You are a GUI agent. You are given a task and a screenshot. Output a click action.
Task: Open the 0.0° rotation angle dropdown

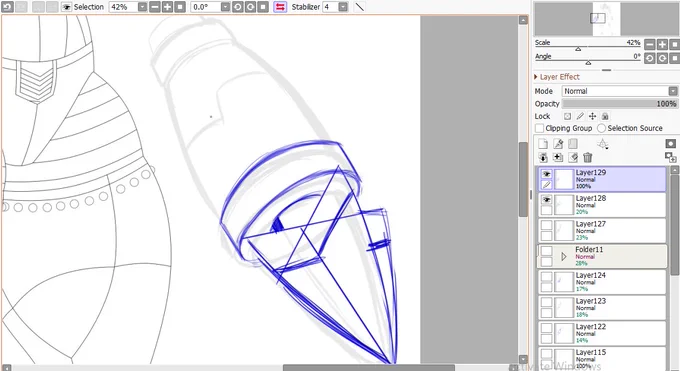(x=226, y=7)
